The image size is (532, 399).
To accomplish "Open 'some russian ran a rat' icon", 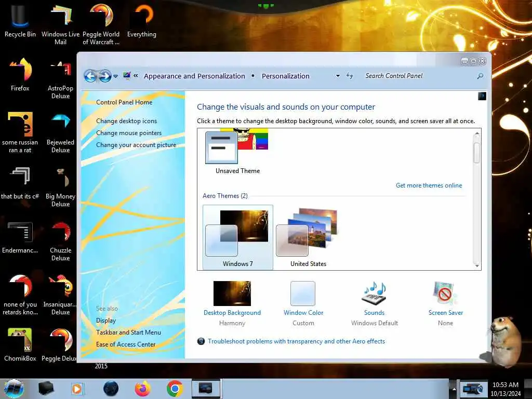I will point(20,132).
